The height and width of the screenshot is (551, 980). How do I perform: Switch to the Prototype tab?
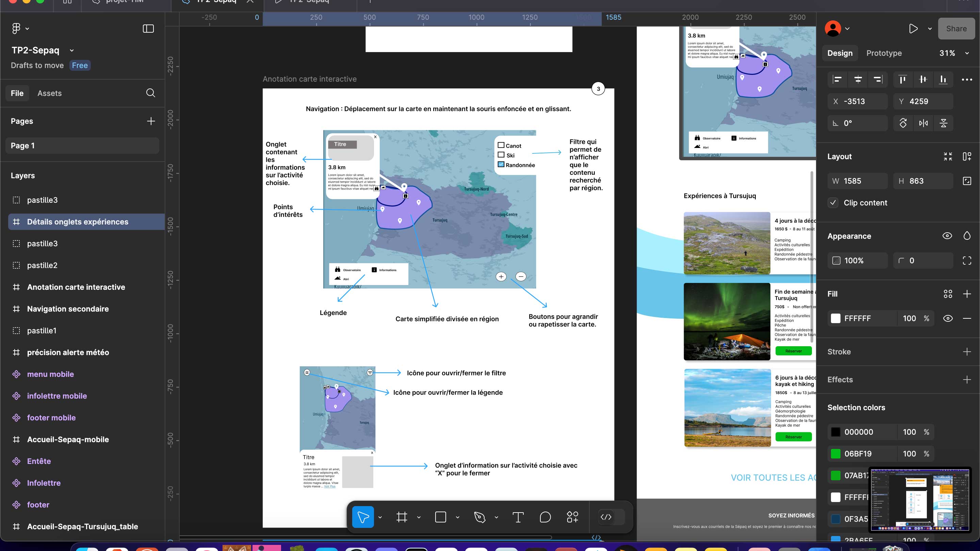(884, 53)
